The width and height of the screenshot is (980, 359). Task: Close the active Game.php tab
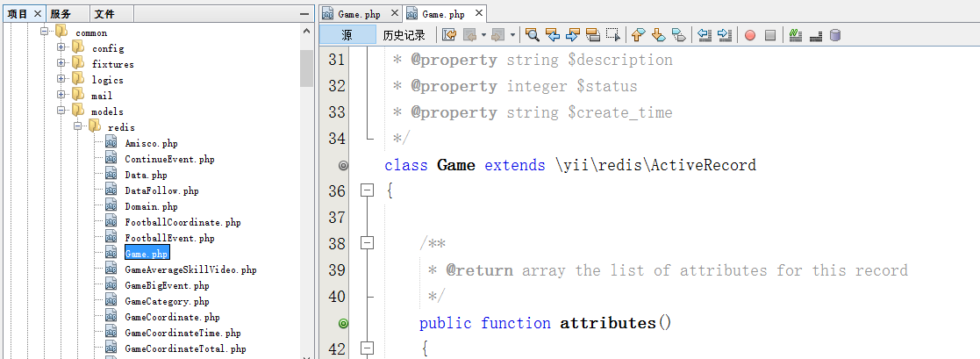coord(479,13)
